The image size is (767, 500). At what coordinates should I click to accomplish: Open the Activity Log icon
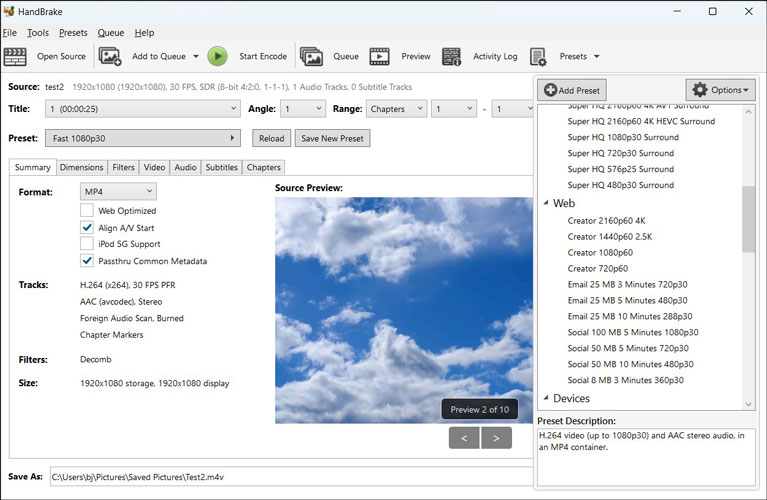pos(451,56)
